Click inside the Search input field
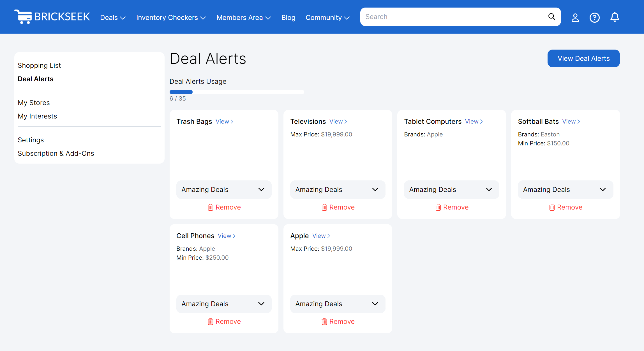644x351 pixels. tap(449, 17)
